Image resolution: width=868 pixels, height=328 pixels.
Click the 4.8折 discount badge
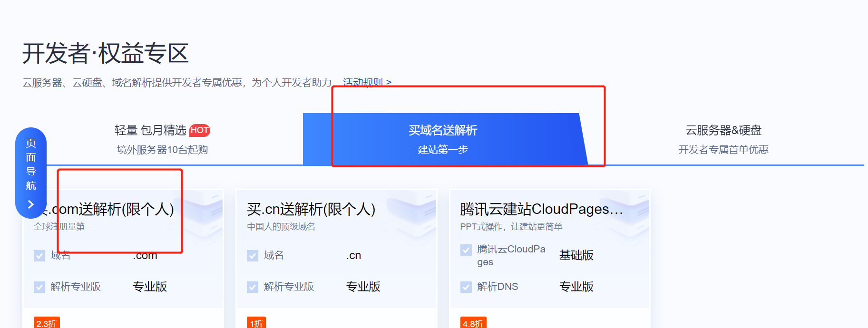point(473,323)
